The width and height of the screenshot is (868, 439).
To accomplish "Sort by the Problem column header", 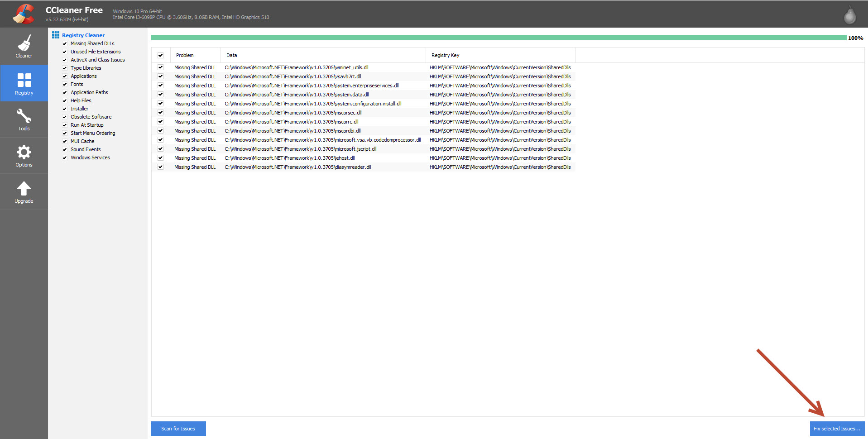I will tap(196, 55).
